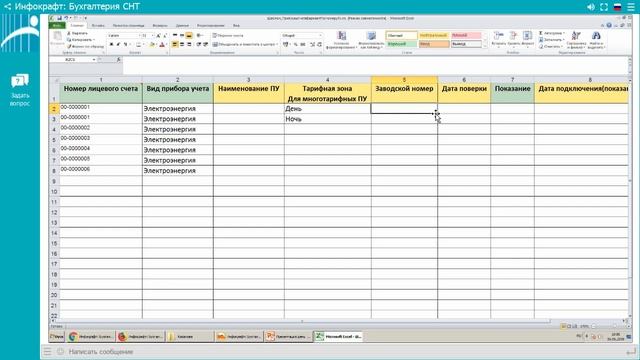Click the cell fill color bucket icon
Viewport: 640px width, 360px height.
152,44
